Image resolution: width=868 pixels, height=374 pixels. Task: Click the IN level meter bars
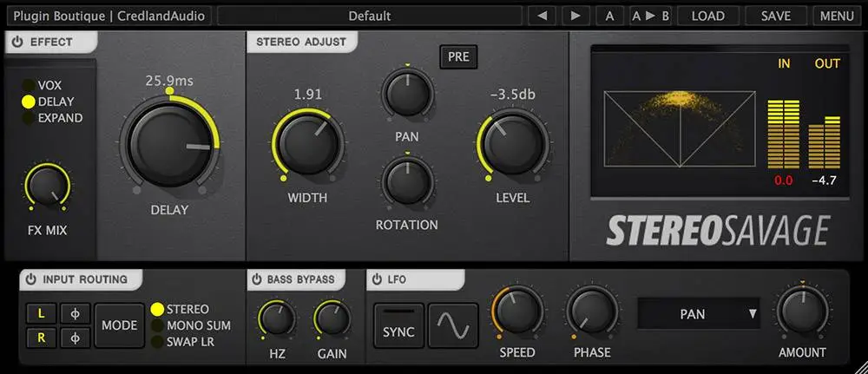[784, 135]
